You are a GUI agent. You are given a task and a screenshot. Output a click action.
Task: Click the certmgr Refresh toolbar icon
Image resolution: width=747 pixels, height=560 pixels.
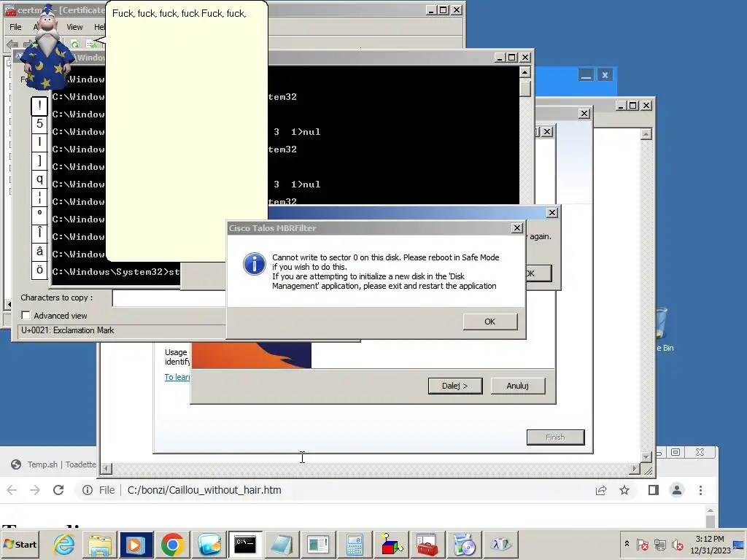pyautogui.click(x=75, y=44)
